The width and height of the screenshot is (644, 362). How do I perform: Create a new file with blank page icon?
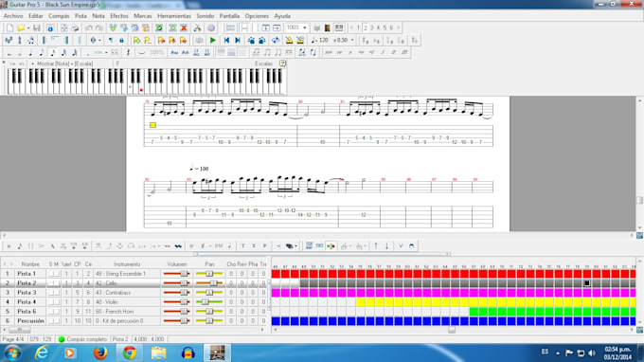pyautogui.click(x=9, y=27)
